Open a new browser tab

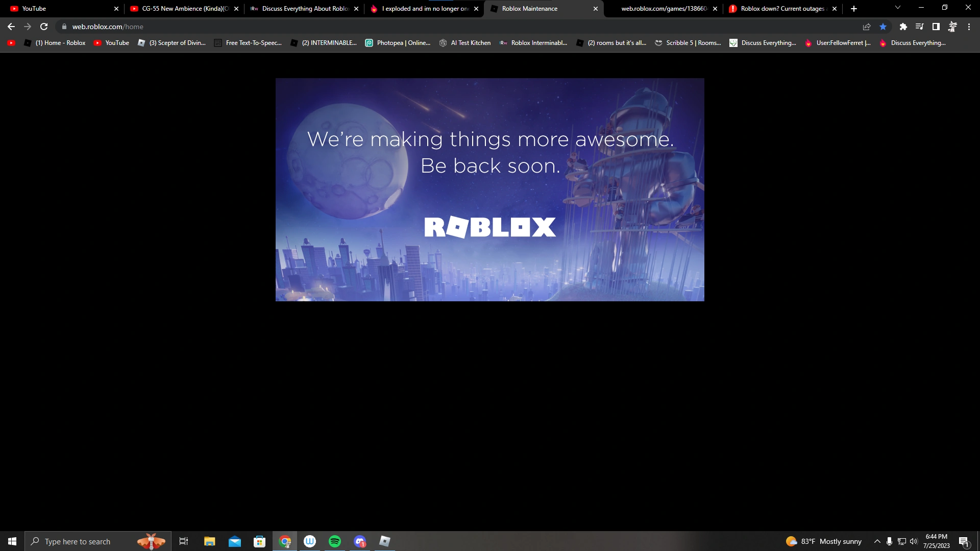point(854,9)
